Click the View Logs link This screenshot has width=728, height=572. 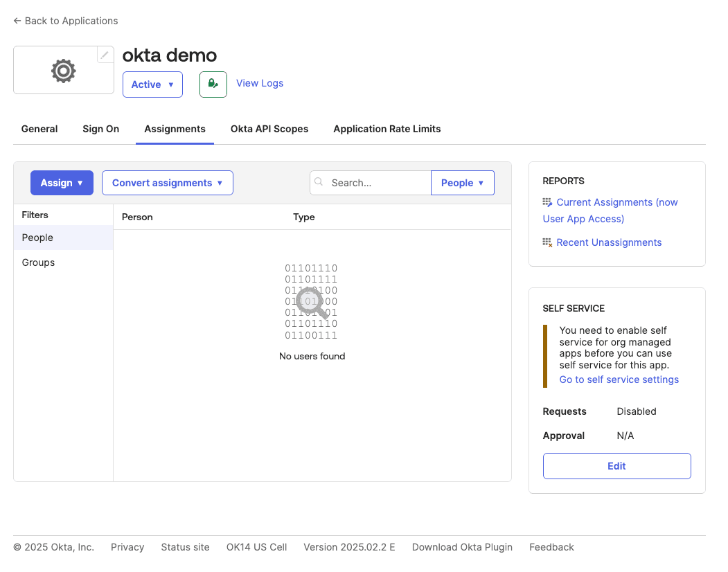tap(260, 83)
